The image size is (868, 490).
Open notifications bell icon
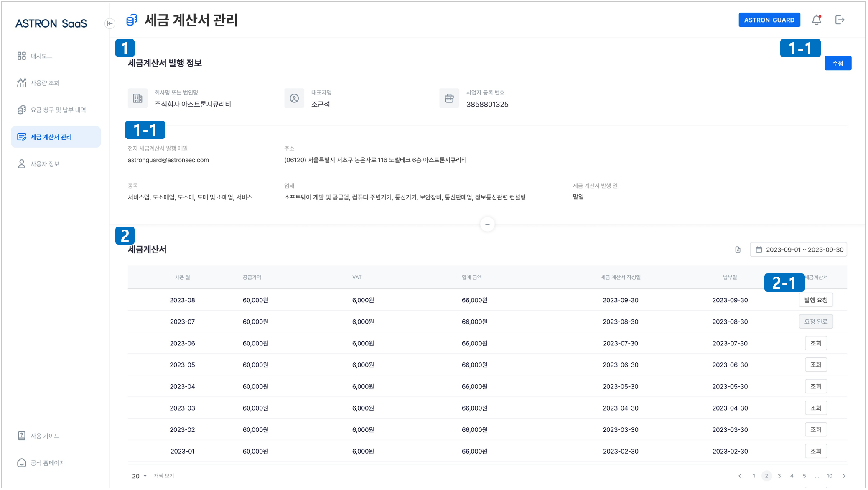point(816,20)
